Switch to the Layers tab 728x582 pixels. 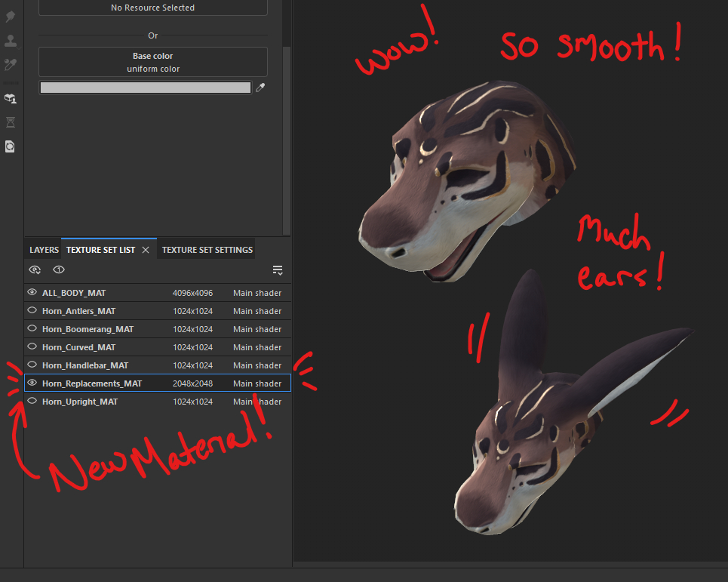44,250
